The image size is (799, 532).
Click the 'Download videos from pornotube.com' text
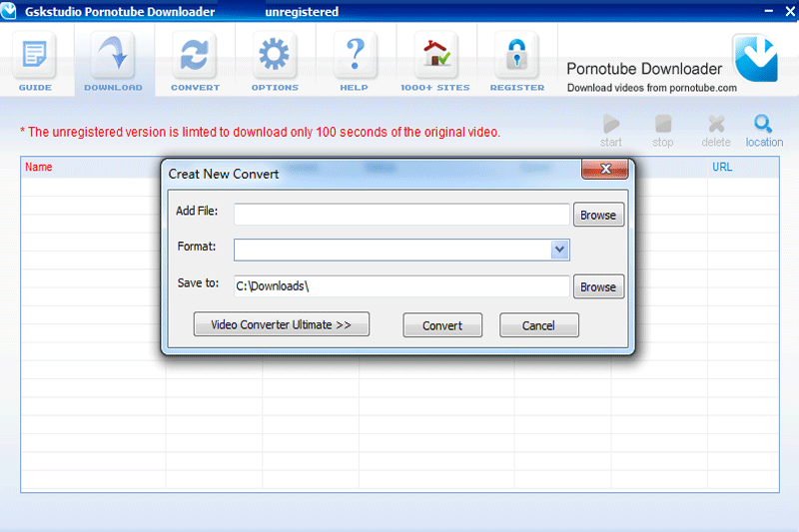[x=652, y=88]
